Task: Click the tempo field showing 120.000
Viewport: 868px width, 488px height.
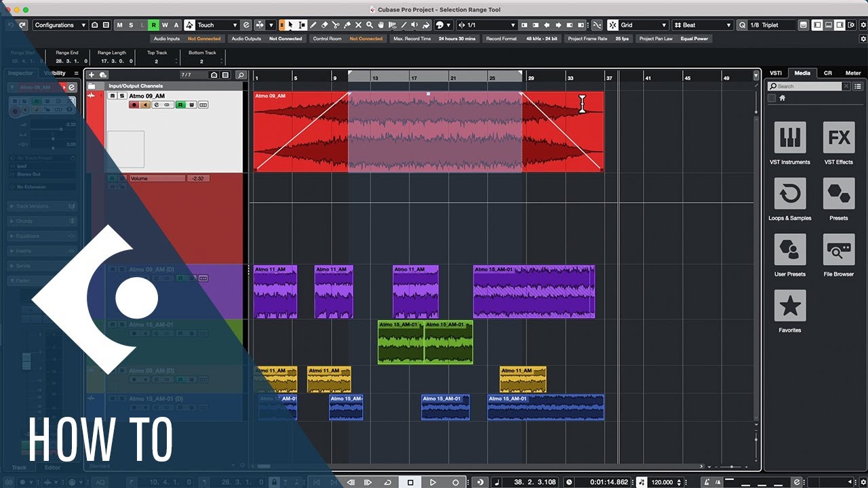Action: 661,482
